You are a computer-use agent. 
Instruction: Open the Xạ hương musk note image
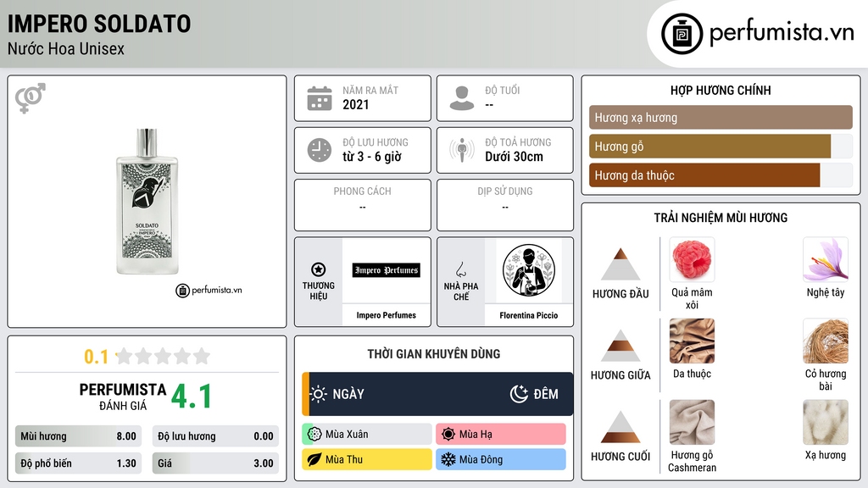pos(826,422)
